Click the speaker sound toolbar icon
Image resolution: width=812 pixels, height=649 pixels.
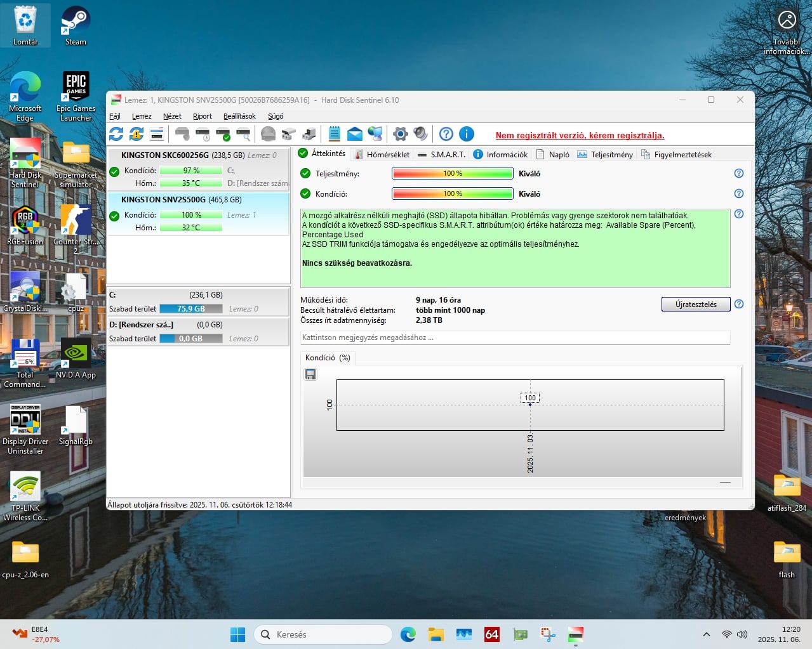420,134
